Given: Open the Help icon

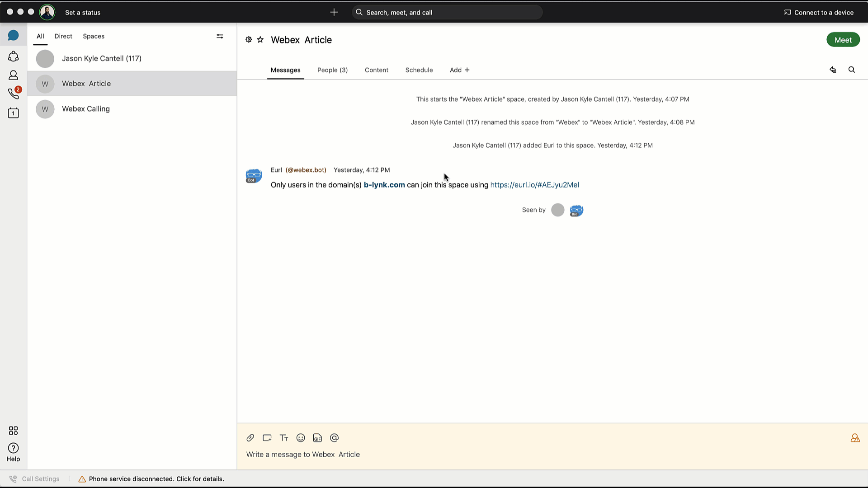Looking at the screenshot, I should (x=13, y=448).
